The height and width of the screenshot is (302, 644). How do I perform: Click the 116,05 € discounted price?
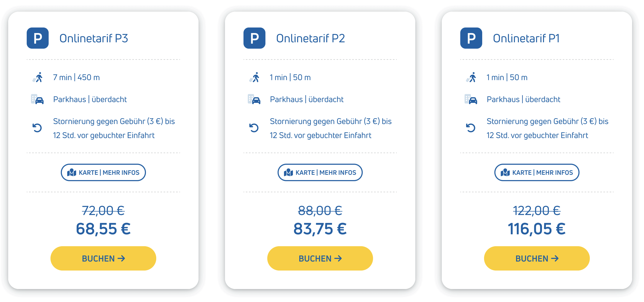click(537, 229)
